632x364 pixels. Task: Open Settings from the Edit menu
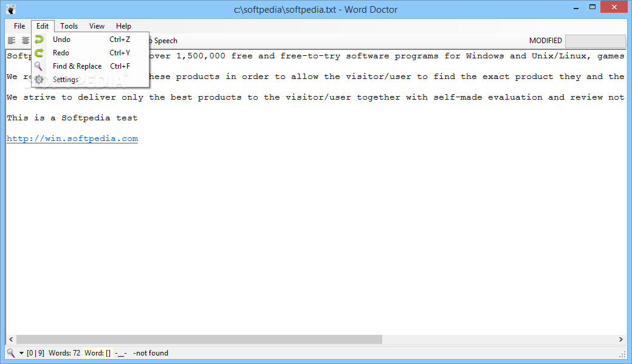pos(91,80)
